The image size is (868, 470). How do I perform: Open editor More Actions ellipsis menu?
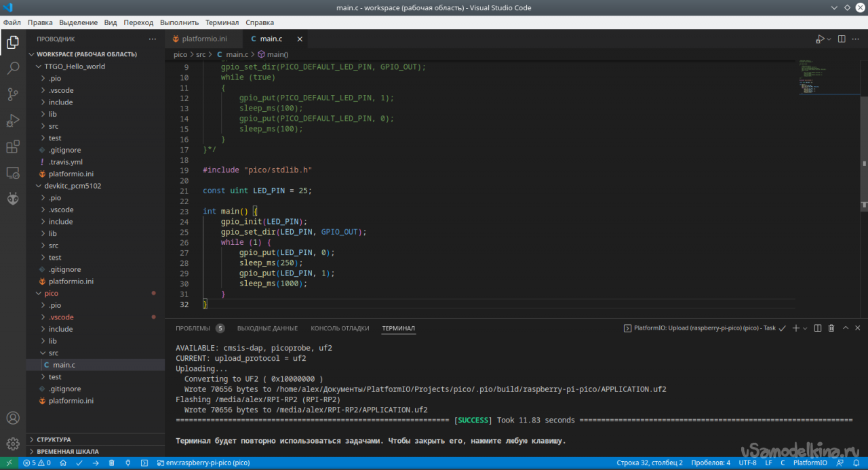[x=856, y=39]
